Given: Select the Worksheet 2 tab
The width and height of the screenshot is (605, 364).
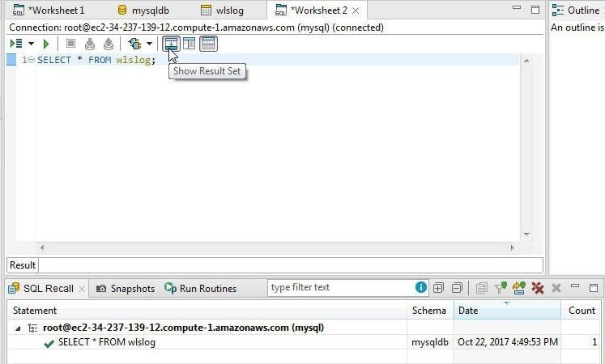Looking at the screenshot, I should [311, 11].
